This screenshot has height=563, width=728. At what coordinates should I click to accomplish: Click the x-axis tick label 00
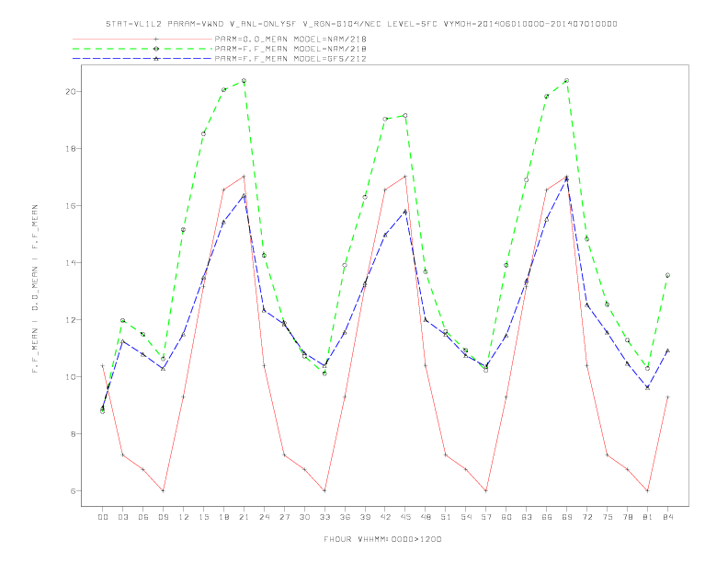pos(103,517)
